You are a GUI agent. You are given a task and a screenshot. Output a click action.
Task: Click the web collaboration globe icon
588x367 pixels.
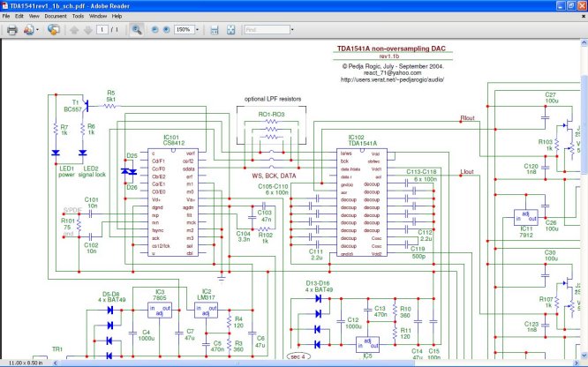pyautogui.click(x=53, y=30)
